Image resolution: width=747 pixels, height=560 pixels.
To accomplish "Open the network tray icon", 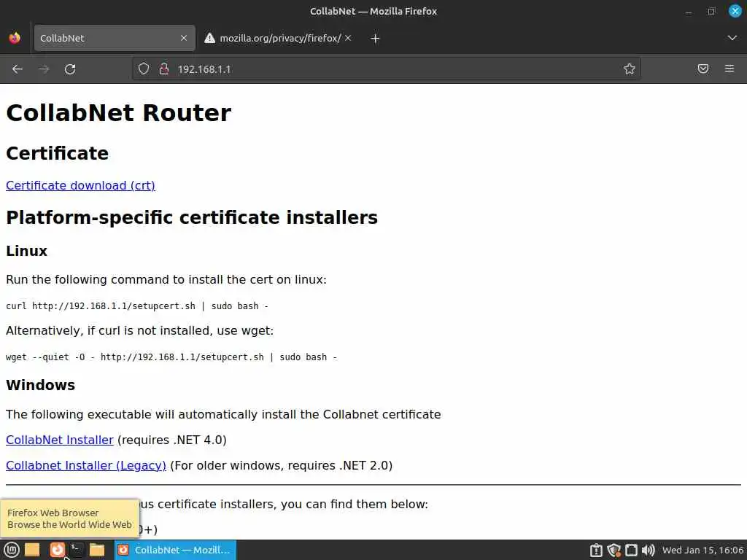I will [x=631, y=551].
